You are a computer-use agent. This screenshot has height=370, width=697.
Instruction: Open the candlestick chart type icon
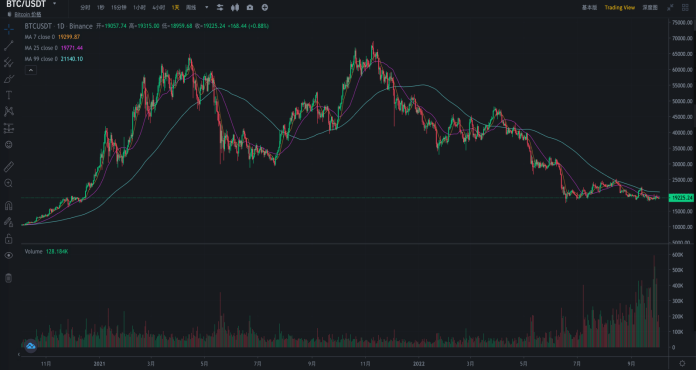coord(235,8)
